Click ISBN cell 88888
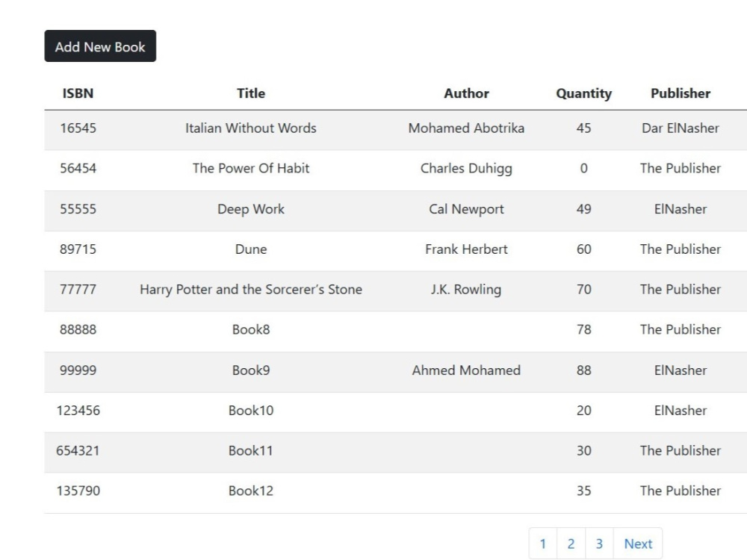This screenshot has height=560, width=747. [x=78, y=329]
